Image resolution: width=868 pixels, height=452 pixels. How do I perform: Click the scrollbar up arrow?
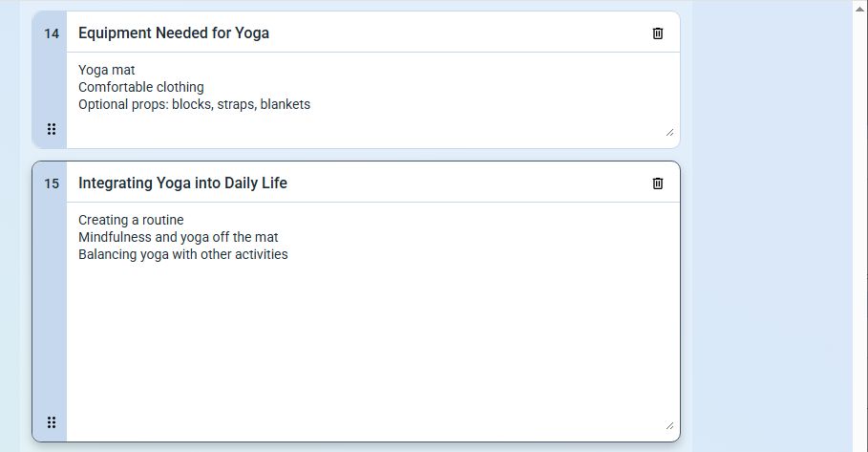coord(859,9)
